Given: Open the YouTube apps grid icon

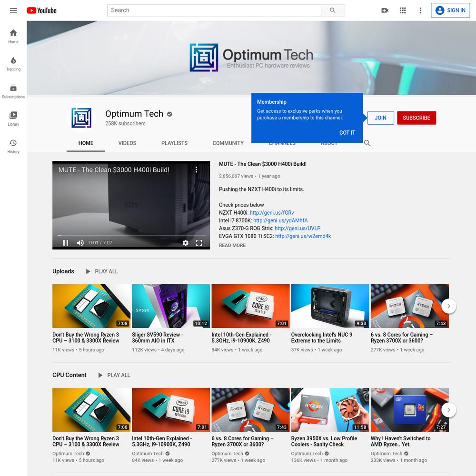Looking at the screenshot, I should pyautogui.click(x=403, y=10).
